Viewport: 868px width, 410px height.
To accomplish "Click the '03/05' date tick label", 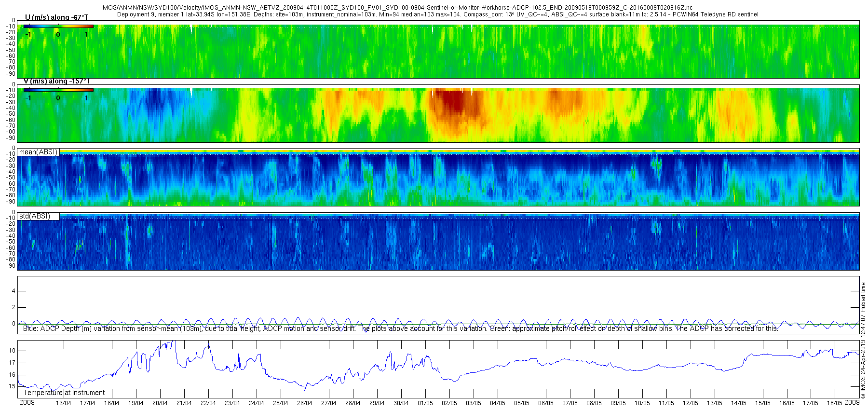I will [474, 403].
